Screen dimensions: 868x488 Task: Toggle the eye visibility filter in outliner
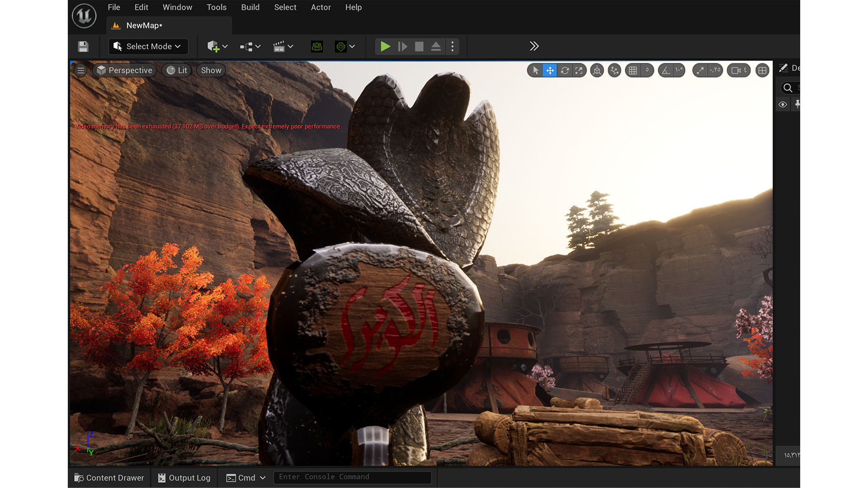tap(783, 105)
